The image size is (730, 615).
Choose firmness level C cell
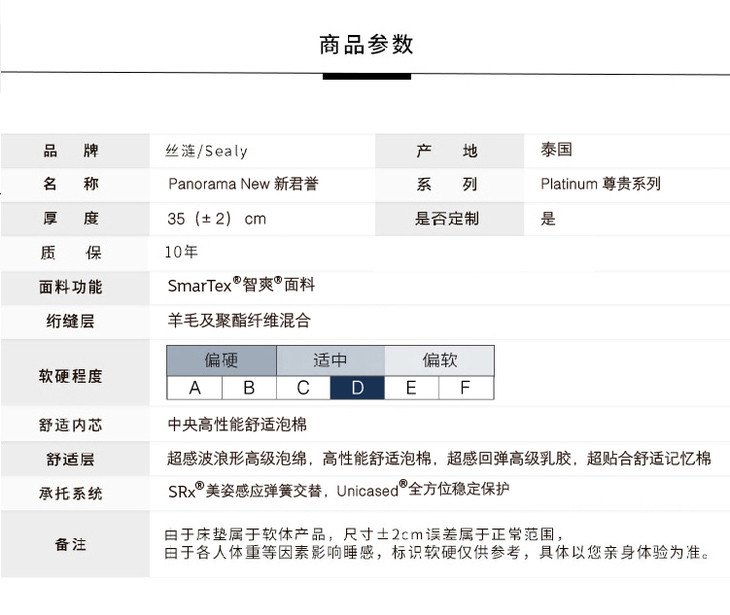[303, 388]
